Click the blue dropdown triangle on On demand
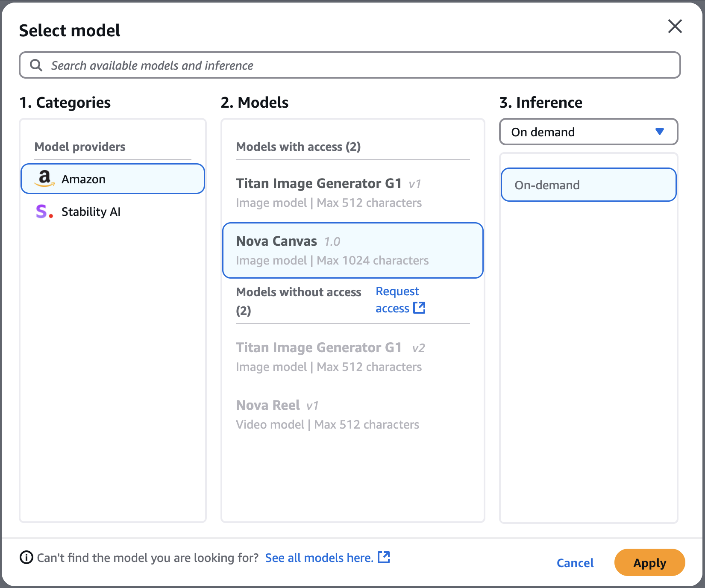This screenshot has width=705, height=588. point(660,132)
